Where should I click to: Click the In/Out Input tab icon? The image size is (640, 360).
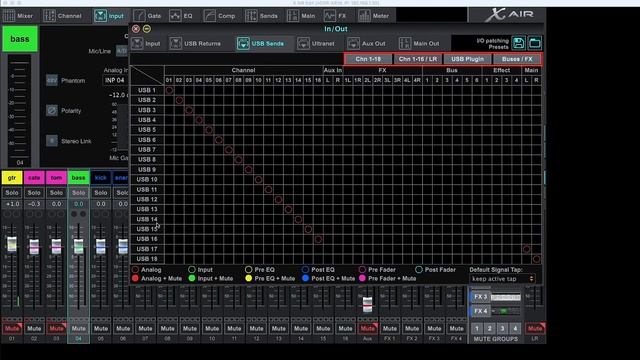137,43
